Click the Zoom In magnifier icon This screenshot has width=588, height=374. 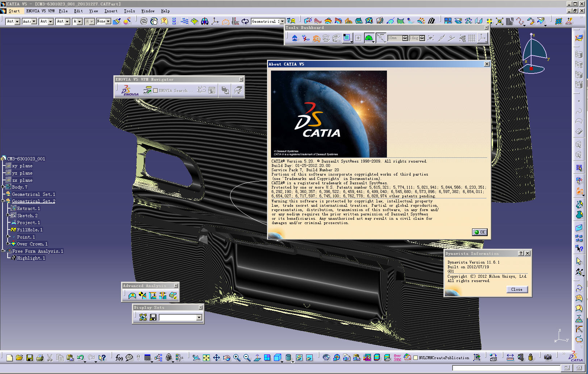point(237,358)
